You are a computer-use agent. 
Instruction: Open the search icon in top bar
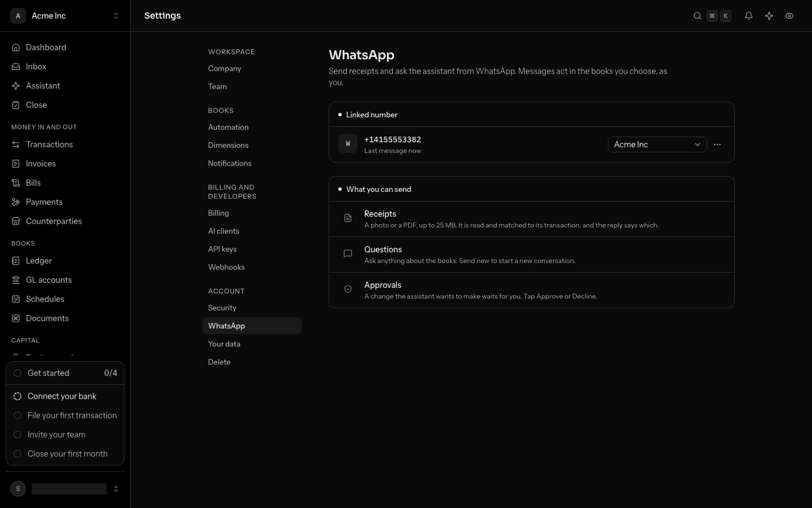(x=698, y=16)
